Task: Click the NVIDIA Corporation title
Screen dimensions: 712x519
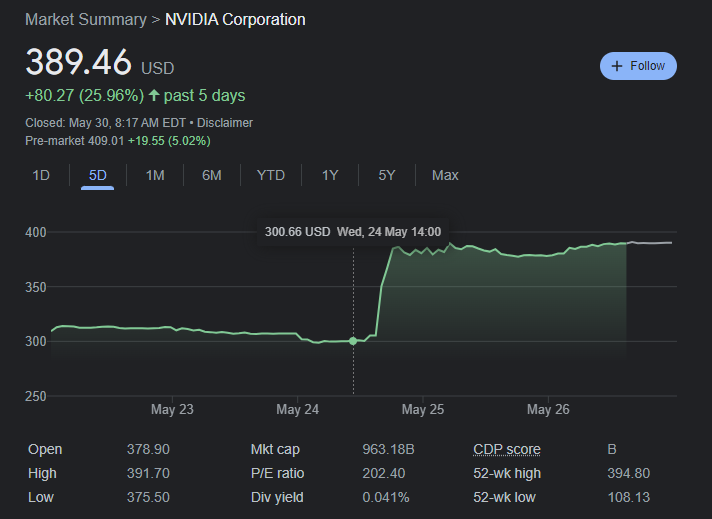Action: (x=236, y=20)
